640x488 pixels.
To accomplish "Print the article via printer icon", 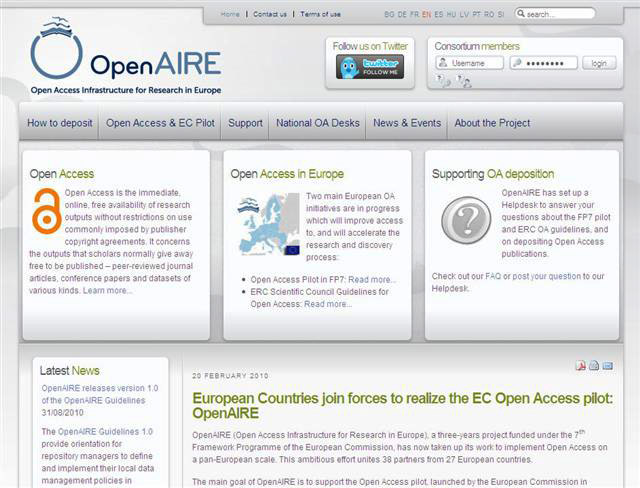I will (x=594, y=366).
